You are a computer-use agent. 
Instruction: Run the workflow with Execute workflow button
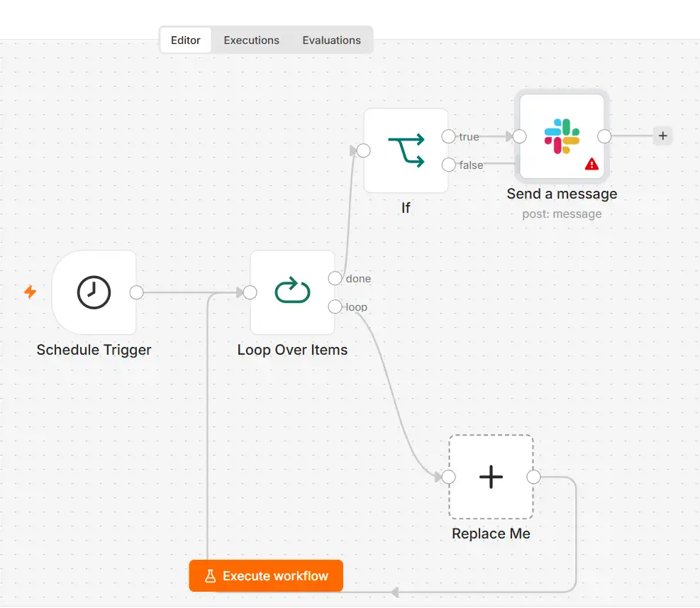[x=266, y=576]
